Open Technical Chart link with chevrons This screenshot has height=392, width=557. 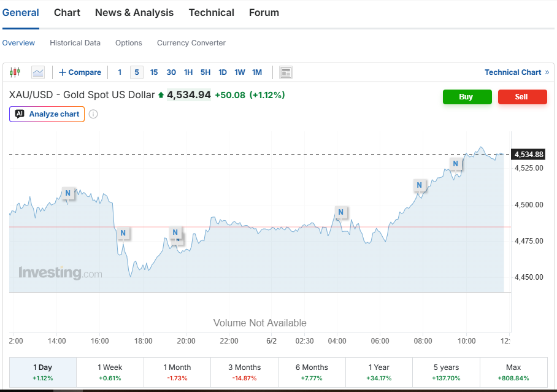pyautogui.click(x=517, y=72)
